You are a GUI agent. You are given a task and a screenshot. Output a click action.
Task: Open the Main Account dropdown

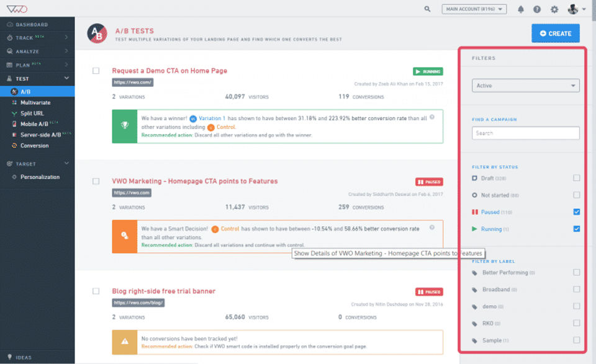pos(474,9)
